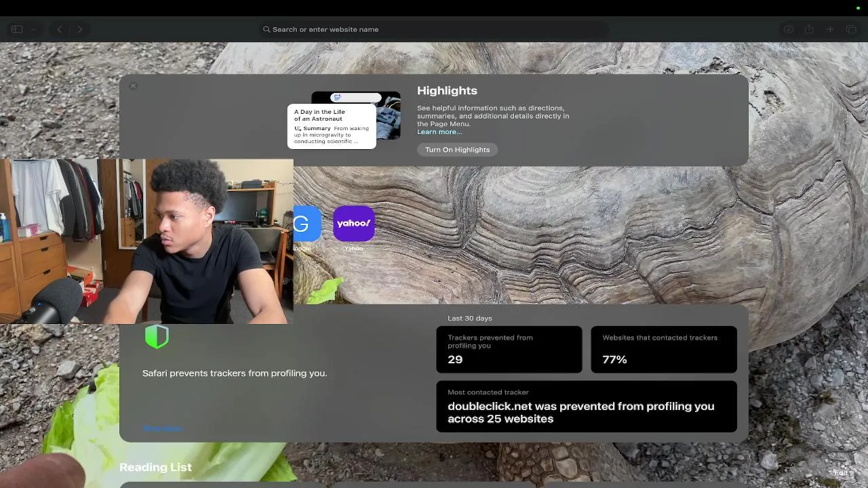Viewport: 868px width, 488px height.
Task: Open the sidebar tab group dropdown arrow
Action: pos(33,29)
